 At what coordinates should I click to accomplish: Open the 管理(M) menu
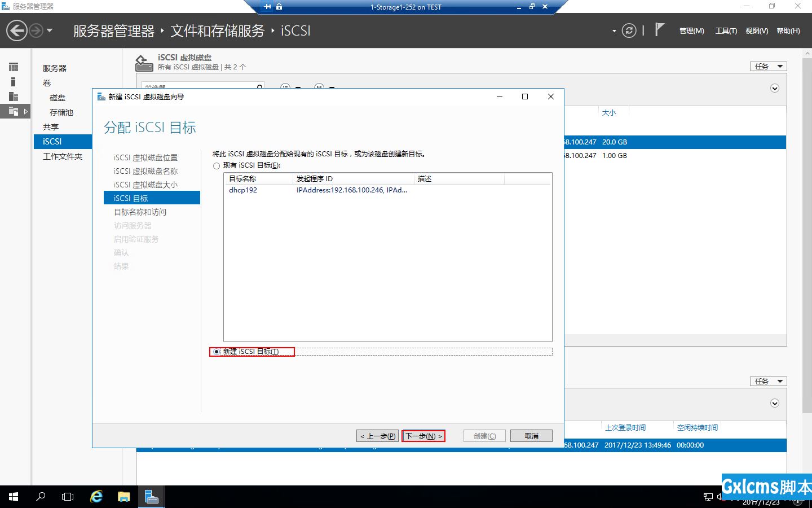[691, 31]
